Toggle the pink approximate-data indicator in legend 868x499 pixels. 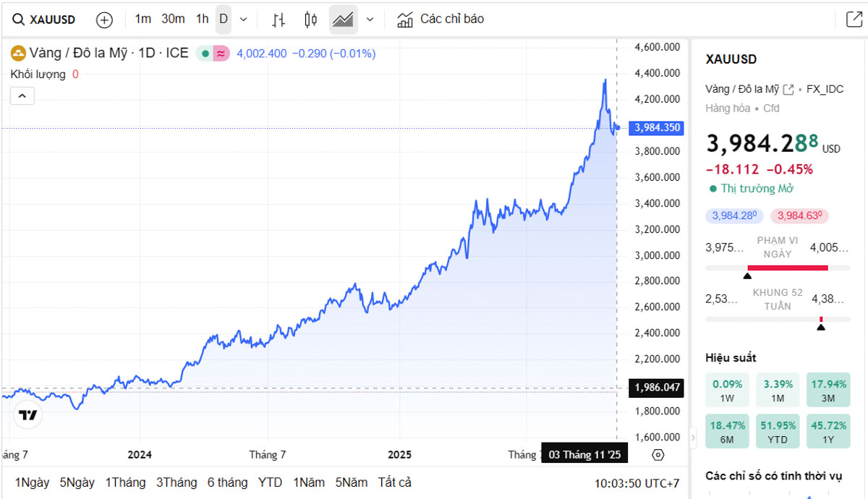tap(221, 54)
